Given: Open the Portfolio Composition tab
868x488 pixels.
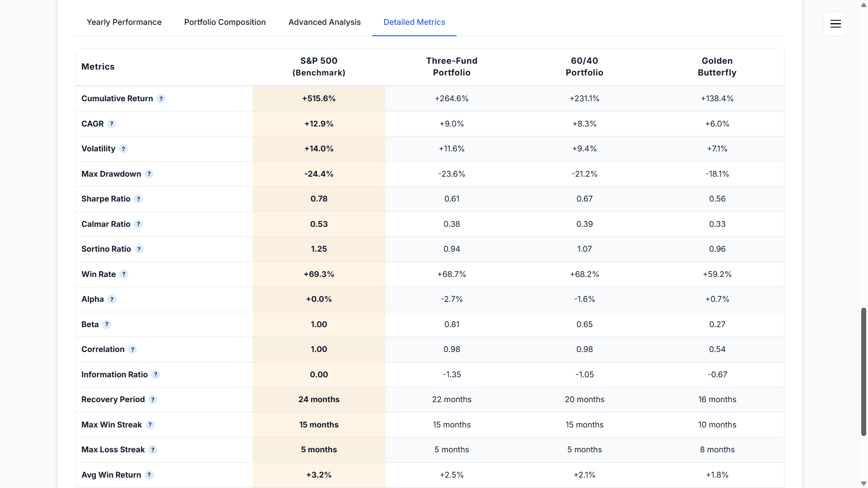Looking at the screenshot, I should pyautogui.click(x=225, y=22).
